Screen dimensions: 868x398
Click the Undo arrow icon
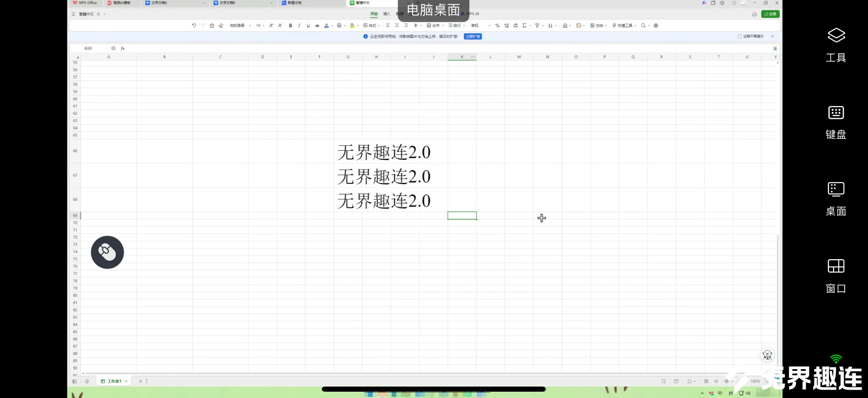(194, 25)
